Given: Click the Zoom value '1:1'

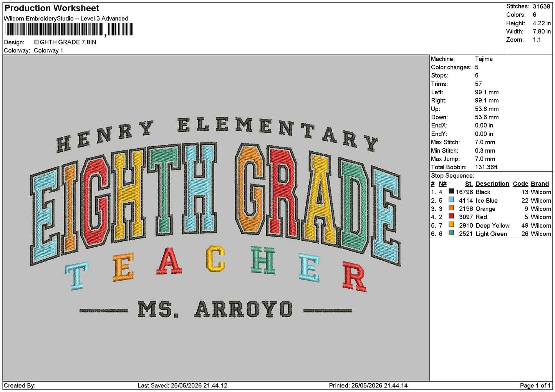Looking at the screenshot, I should (x=537, y=40).
